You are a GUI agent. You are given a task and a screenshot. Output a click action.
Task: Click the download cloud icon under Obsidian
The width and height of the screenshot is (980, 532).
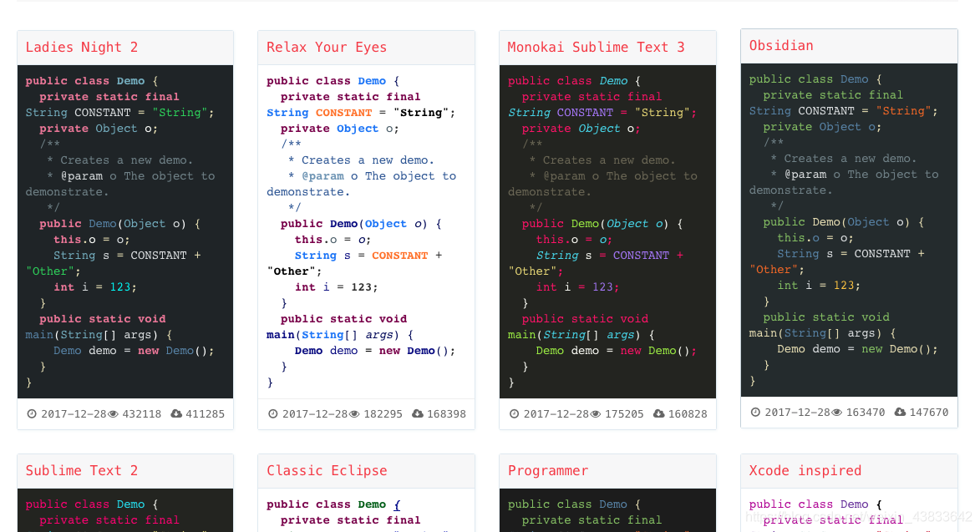(900, 412)
